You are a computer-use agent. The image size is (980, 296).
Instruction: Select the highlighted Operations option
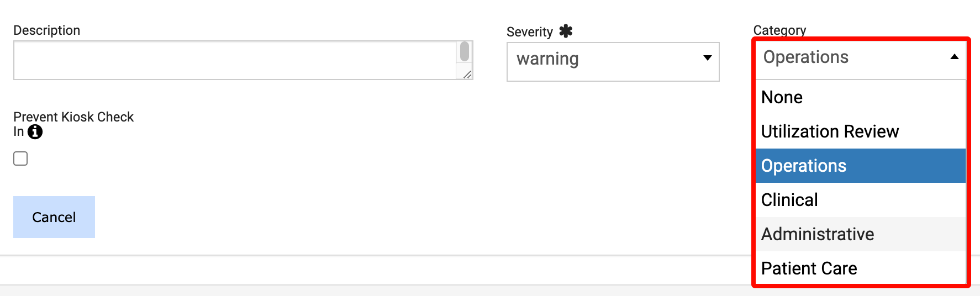860,166
